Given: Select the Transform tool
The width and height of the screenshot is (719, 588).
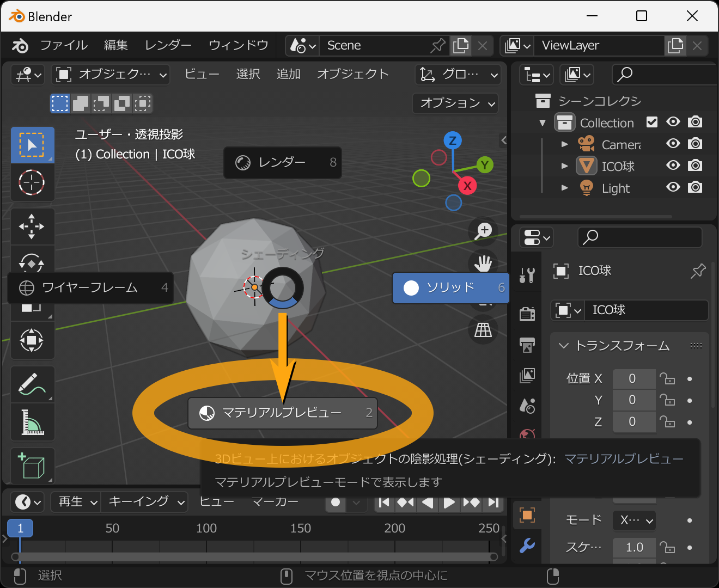Looking at the screenshot, I should pyautogui.click(x=32, y=340).
